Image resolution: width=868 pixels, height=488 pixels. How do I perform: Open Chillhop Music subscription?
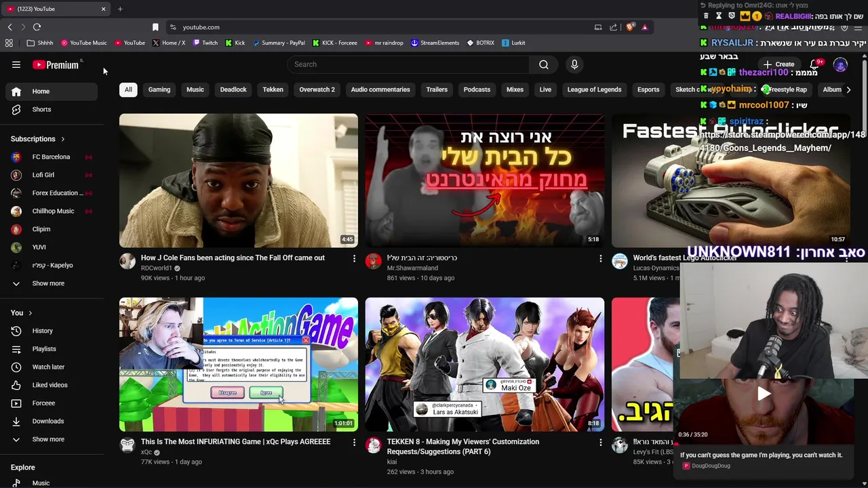click(x=52, y=211)
